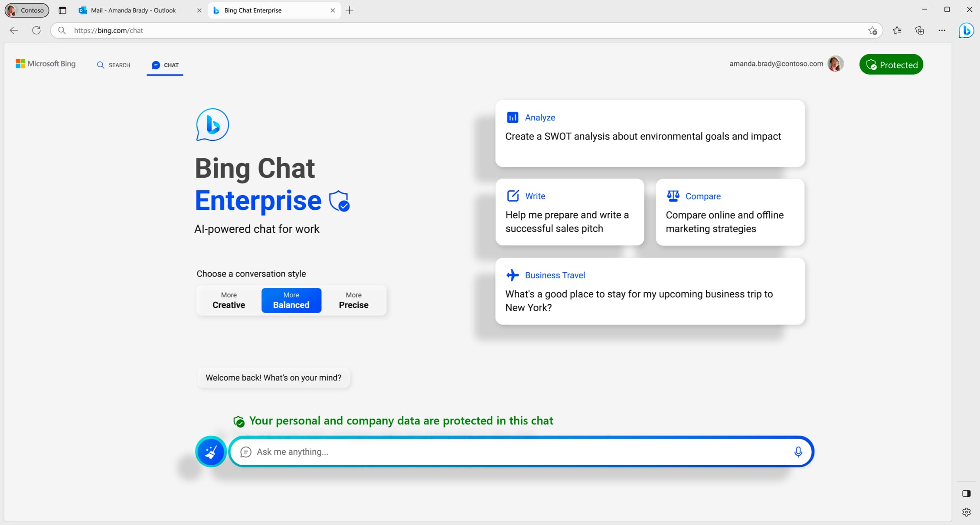The image size is (980, 525).
Task: Open the Bing sidebar icon in the toolbar
Action: click(x=966, y=30)
